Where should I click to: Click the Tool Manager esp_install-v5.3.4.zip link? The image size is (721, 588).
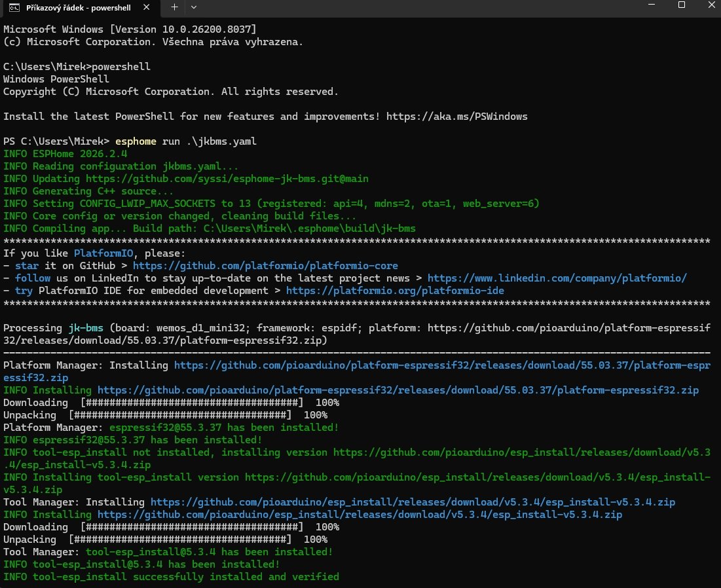tap(413, 502)
